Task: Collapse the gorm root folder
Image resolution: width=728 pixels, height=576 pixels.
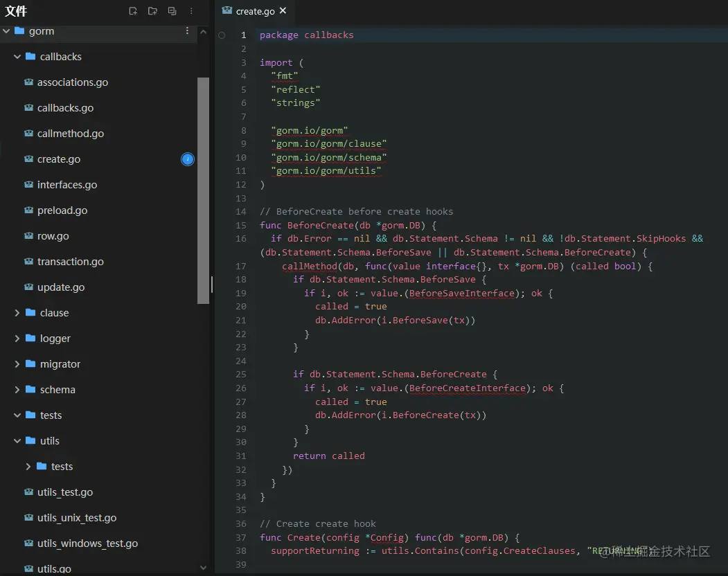Action: [6, 31]
